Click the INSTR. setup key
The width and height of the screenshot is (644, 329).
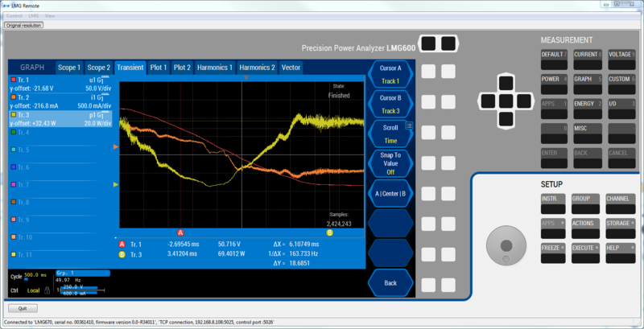(553, 204)
